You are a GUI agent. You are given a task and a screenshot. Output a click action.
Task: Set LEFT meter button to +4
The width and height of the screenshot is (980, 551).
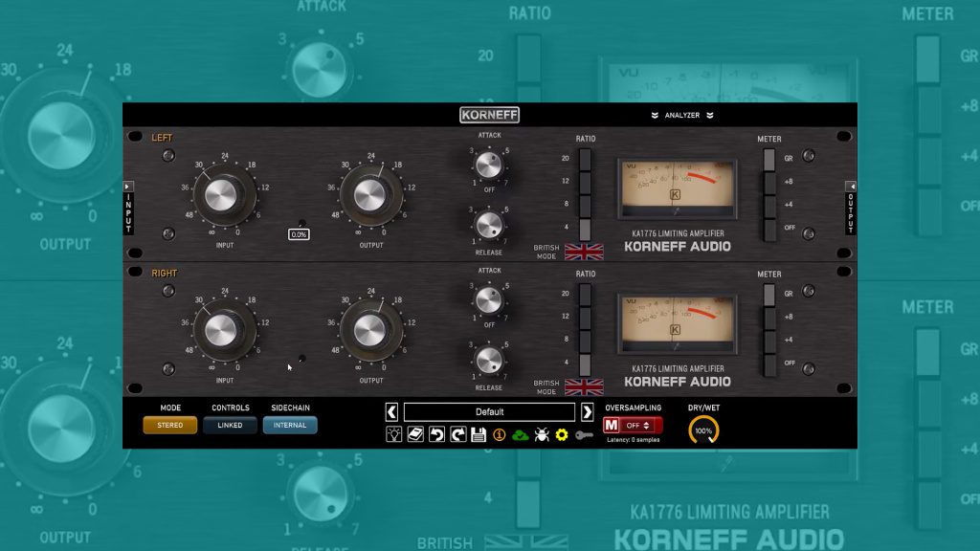(769, 206)
